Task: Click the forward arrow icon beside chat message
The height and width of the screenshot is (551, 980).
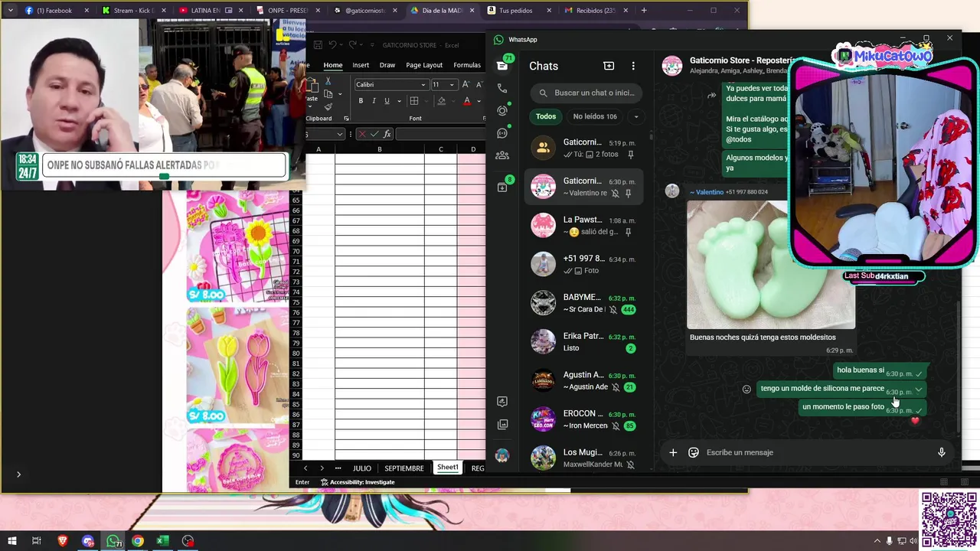Action: [711, 96]
